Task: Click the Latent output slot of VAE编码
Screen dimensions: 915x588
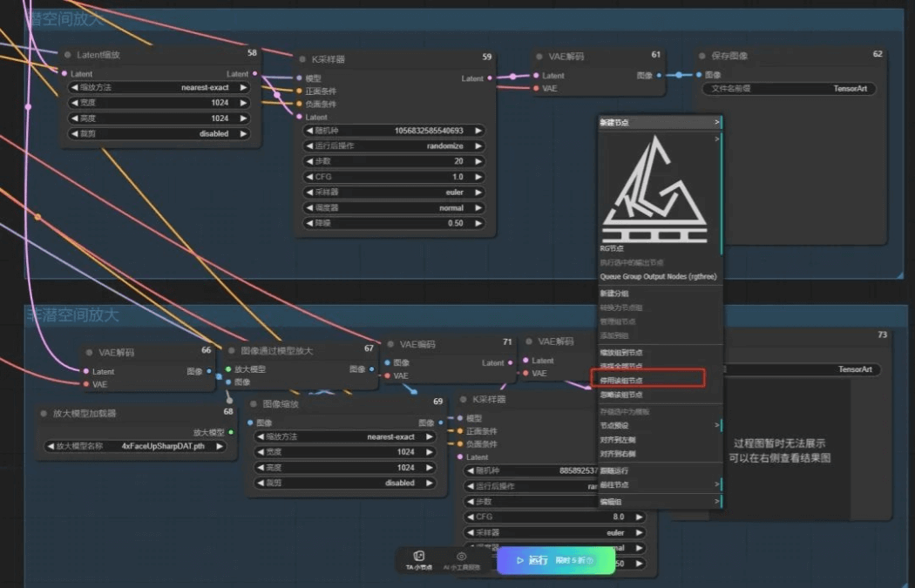Action: pos(511,363)
